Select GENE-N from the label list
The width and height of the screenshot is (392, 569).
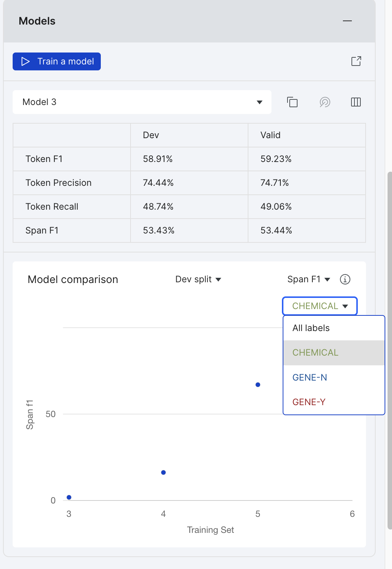[334, 378]
